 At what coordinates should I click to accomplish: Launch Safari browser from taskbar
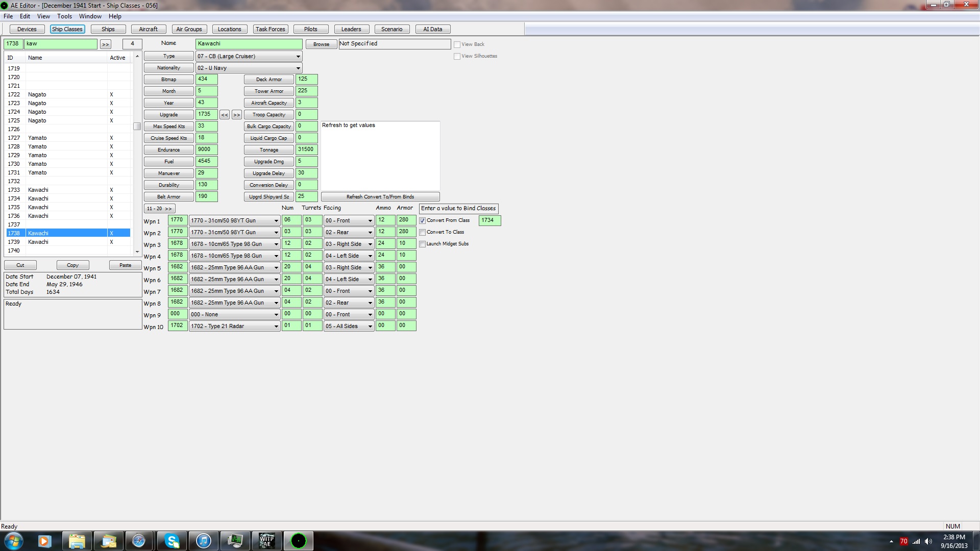coord(139,541)
